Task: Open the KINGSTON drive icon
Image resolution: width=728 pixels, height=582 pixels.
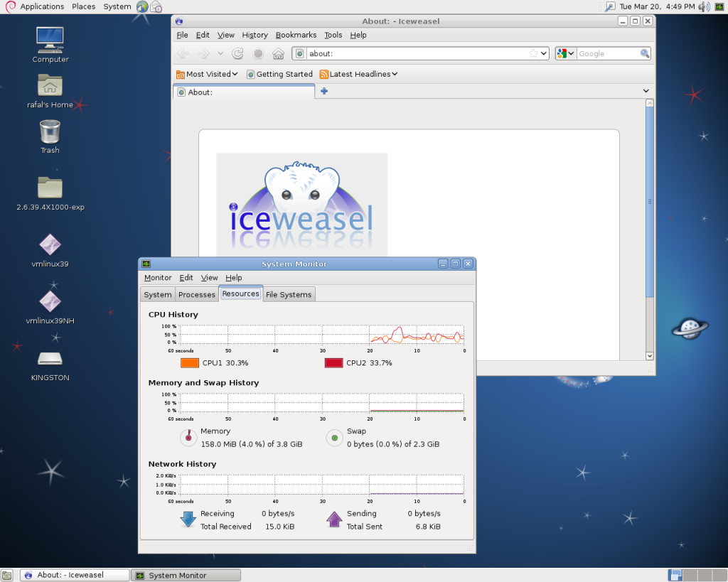Action: tap(50, 366)
